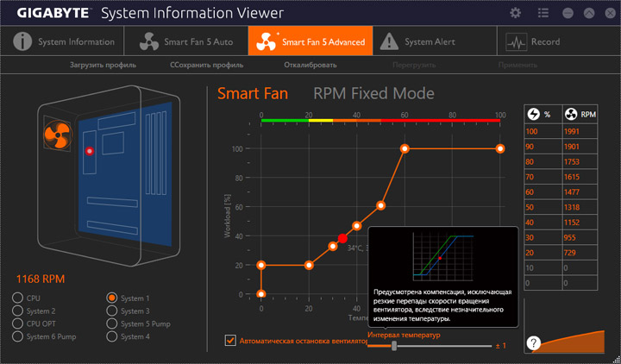Select the System 6 Pump radio button
Image resolution: width=621 pixels, height=364 pixels.
coord(17,336)
